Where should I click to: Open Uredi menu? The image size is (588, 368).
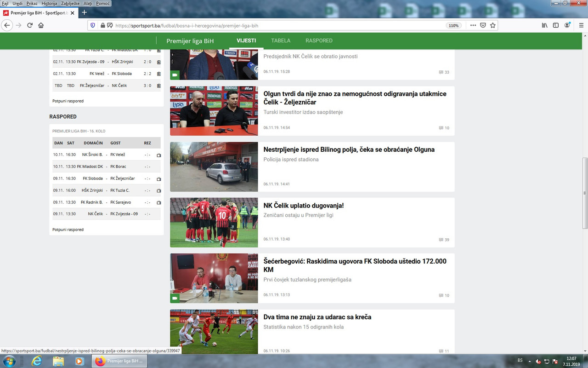[17, 3]
